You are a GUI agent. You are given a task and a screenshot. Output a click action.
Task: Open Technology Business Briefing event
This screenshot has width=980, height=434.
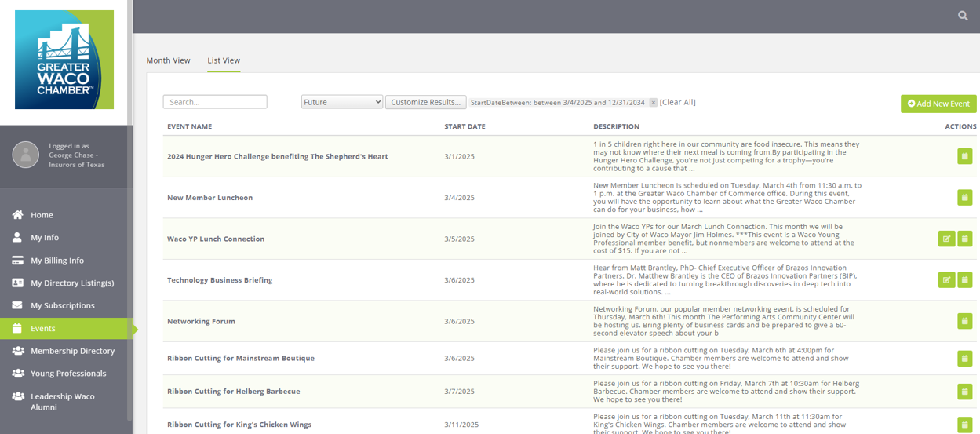point(220,280)
